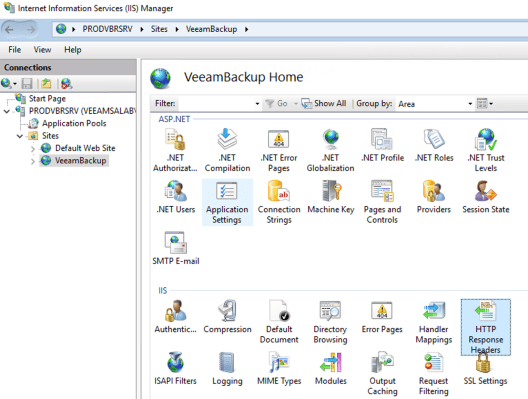Click inside the Filter text field
Viewport: 528px width, 399px height.
[x=216, y=104]
